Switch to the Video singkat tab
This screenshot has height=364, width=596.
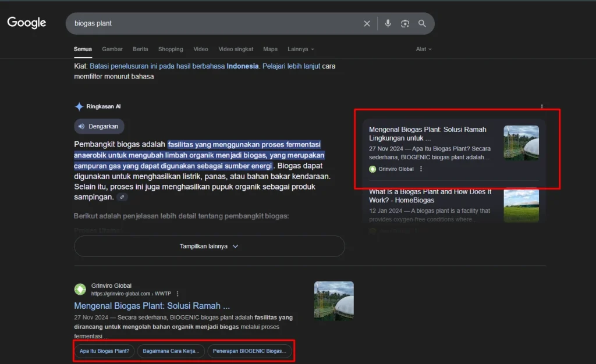click(236, 49)
